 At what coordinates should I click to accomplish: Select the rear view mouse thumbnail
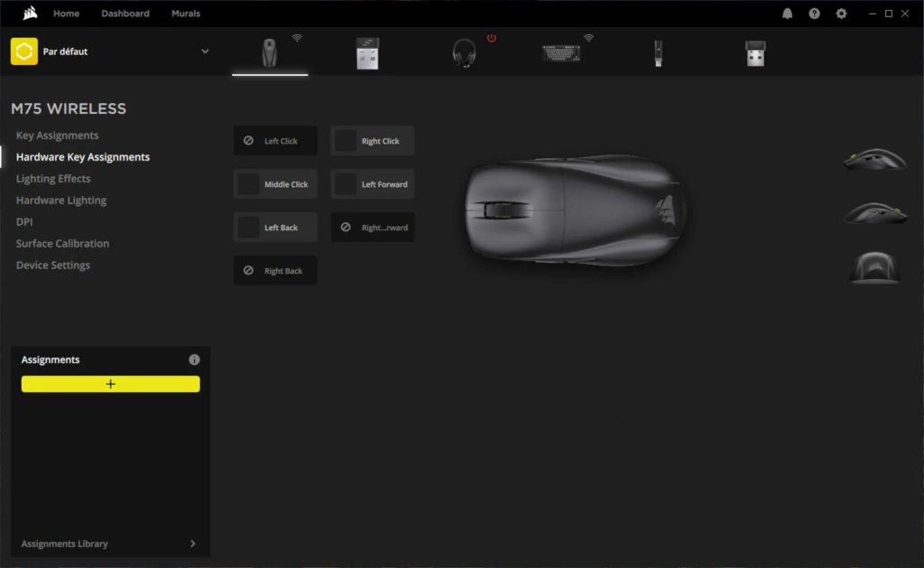pyautogui.click(x=873, y=267)
